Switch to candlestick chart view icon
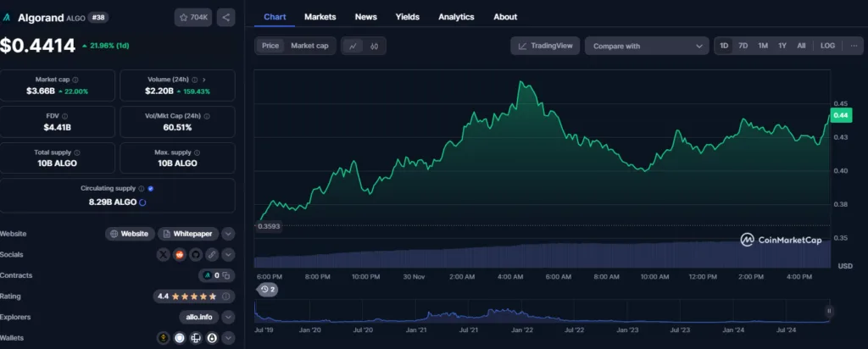868x349 pixels. pos(374,46)
